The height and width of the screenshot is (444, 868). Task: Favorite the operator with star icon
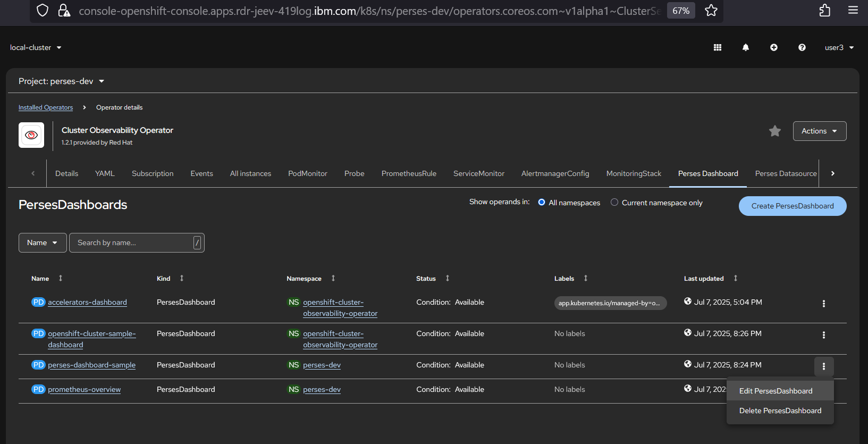[x=774, y=131]
